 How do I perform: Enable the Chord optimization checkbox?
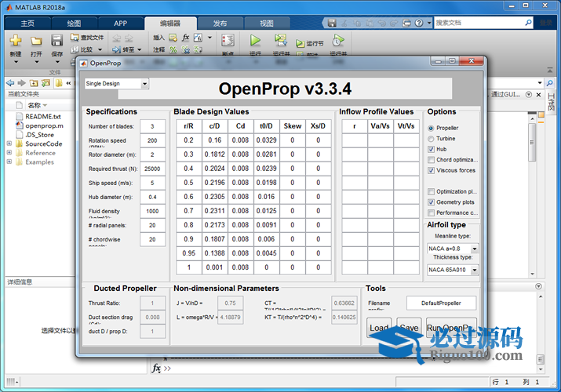(x=431, y=159)
